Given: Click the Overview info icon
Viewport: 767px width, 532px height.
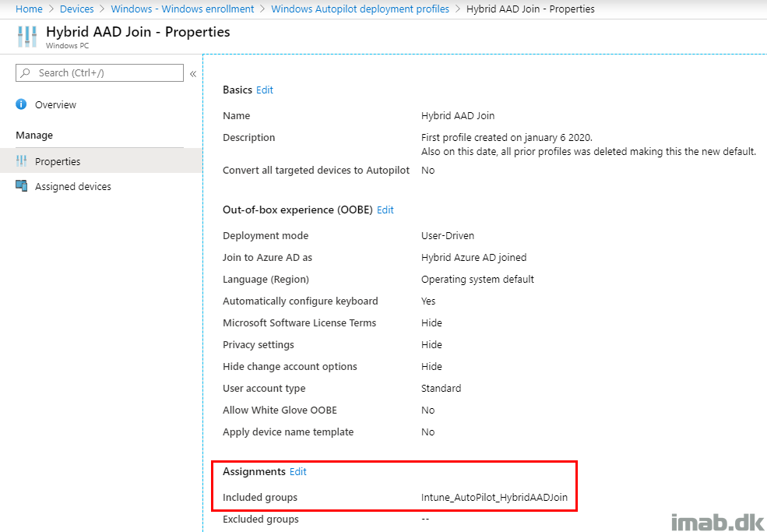Looking at the screenshot, I should [x=21, y=104].
